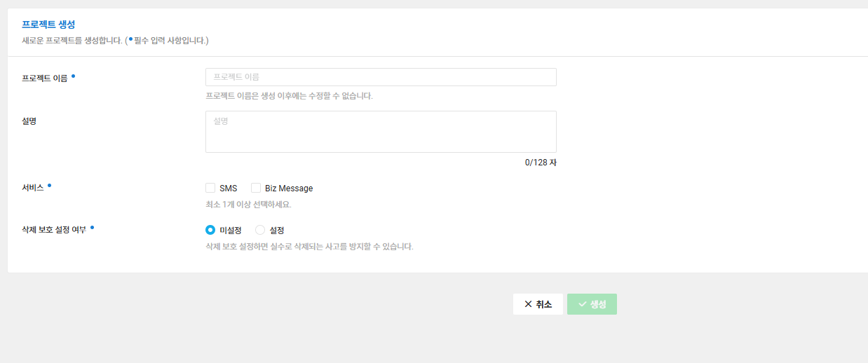Click the 서비스 field label
868x363 pixels.
point(33,188)
